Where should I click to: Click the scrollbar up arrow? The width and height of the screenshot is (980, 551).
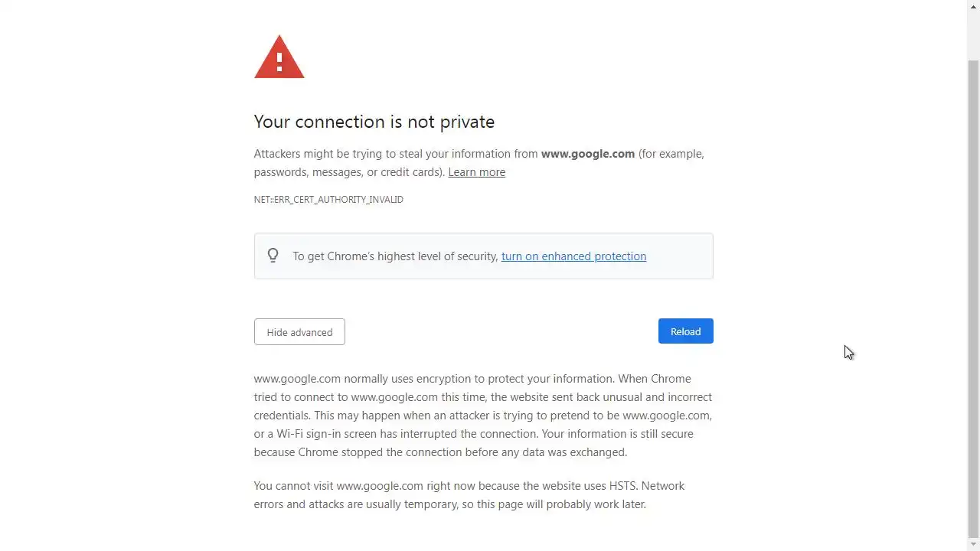pyautogui.click(x=973, y=6)
